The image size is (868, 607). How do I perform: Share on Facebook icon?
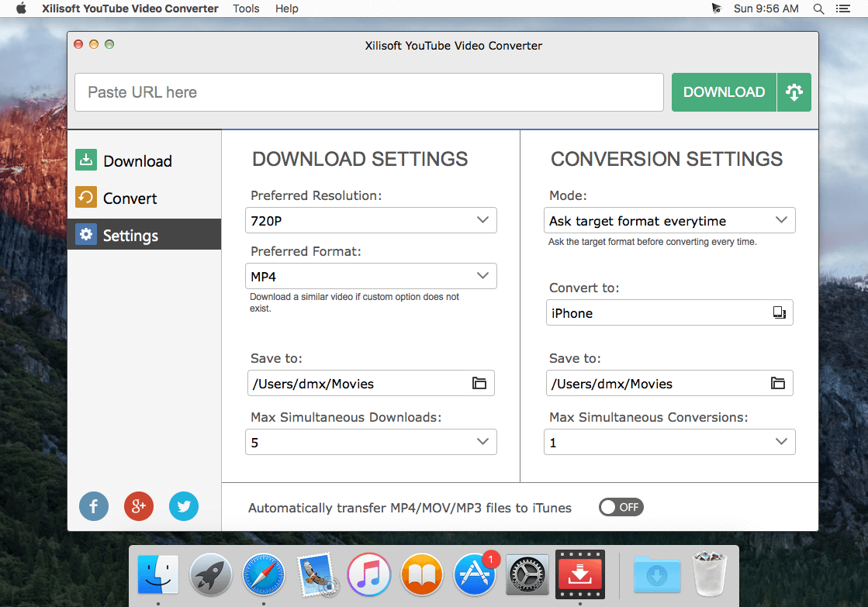point(94,505)
